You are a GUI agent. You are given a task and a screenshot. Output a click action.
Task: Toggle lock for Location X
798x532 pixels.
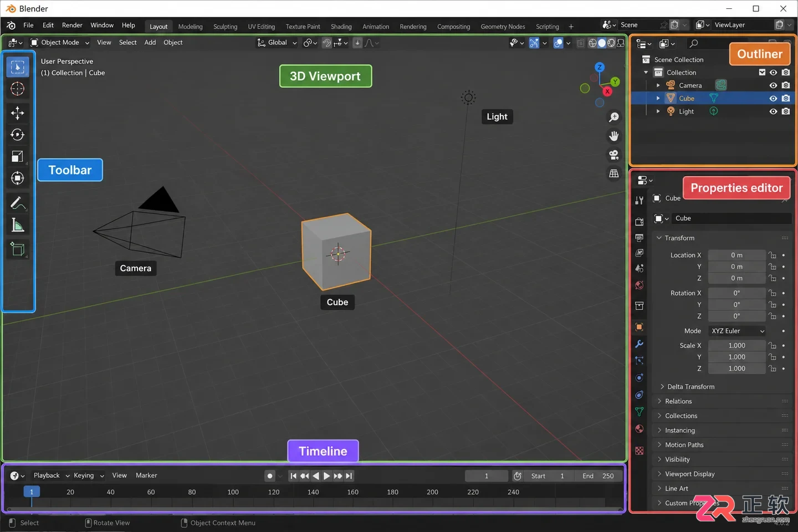[x=773, y=255]
